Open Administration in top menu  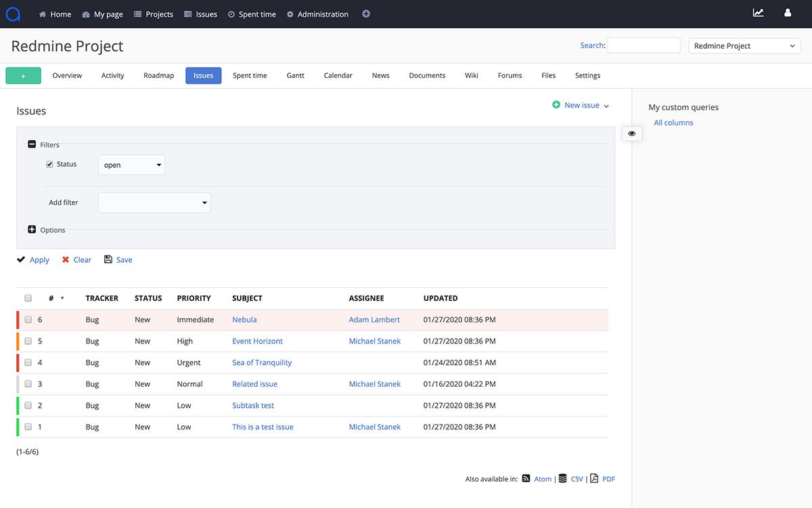317,14
